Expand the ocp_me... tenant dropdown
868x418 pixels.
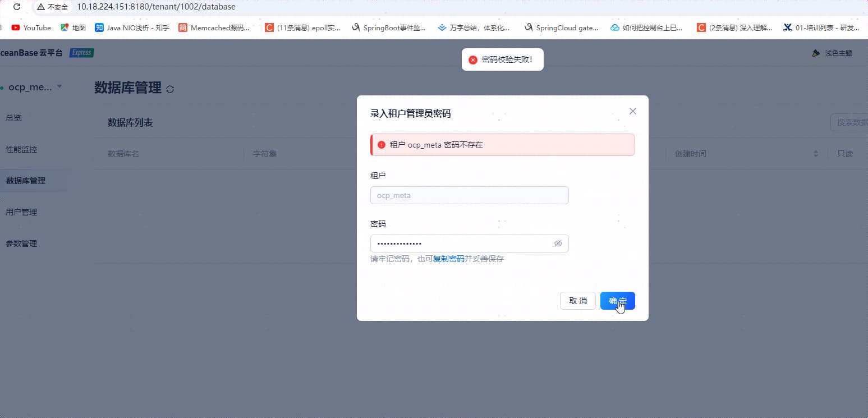[x=59, y=86]
